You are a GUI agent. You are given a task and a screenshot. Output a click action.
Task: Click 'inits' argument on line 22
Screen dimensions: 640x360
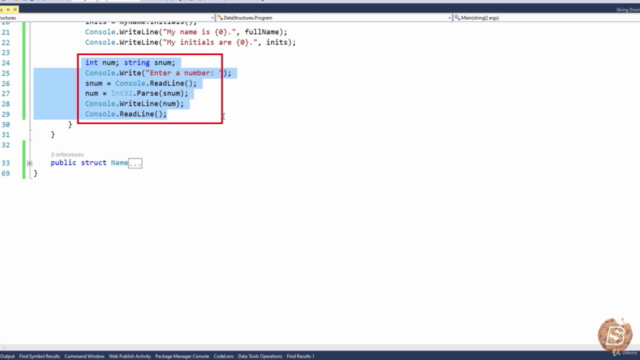click(x=277, y=42)
